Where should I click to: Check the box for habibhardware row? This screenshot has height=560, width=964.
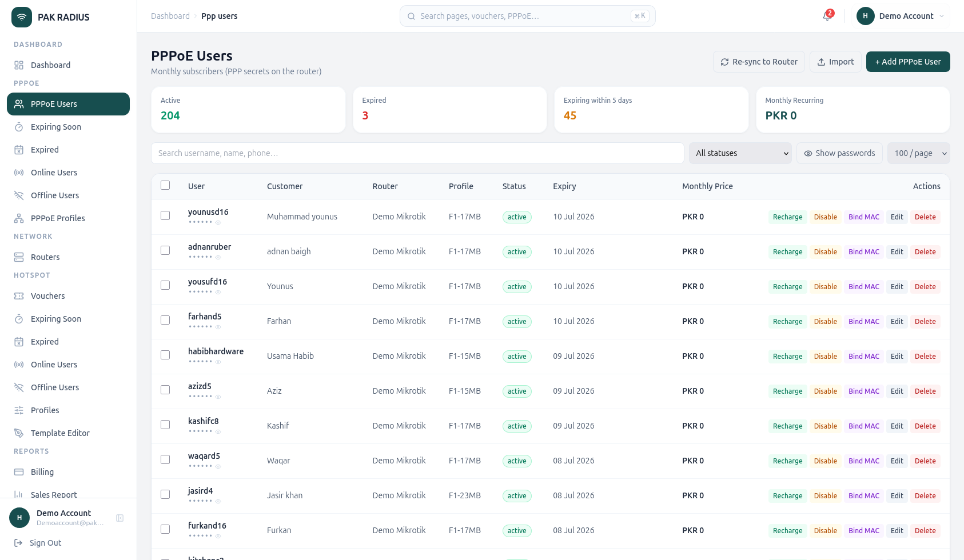click(x=165, y=355)
